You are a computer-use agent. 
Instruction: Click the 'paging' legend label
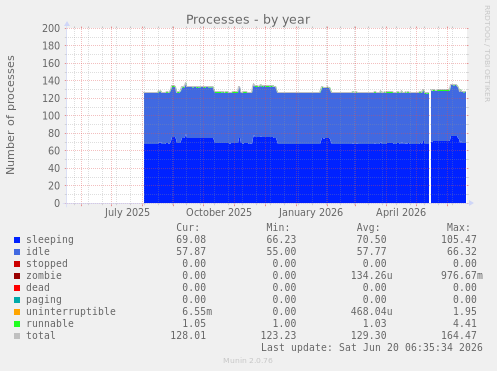(44, 300)
